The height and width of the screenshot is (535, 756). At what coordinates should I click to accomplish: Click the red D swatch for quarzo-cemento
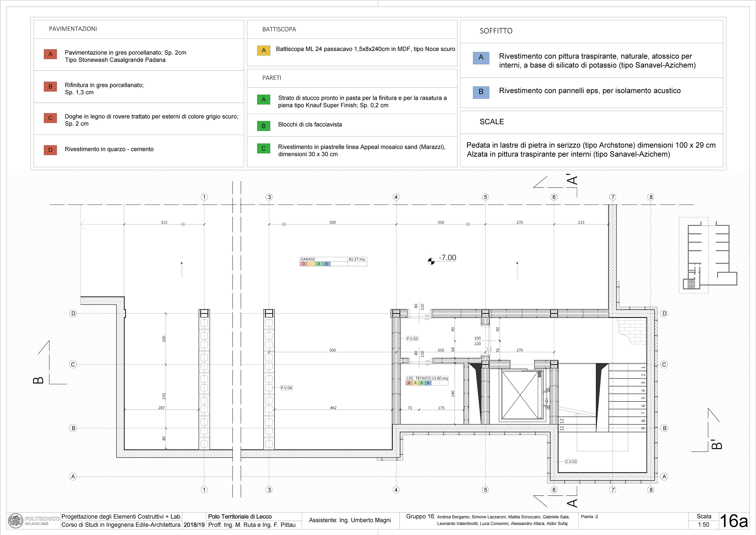(50, 150)
